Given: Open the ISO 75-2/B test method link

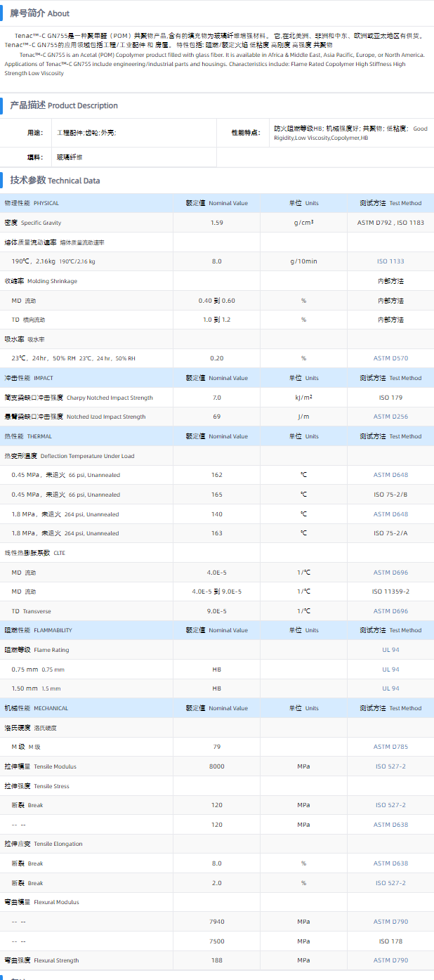Looking at the screenshot, I should pyautogui.click(x=390, y=495).
